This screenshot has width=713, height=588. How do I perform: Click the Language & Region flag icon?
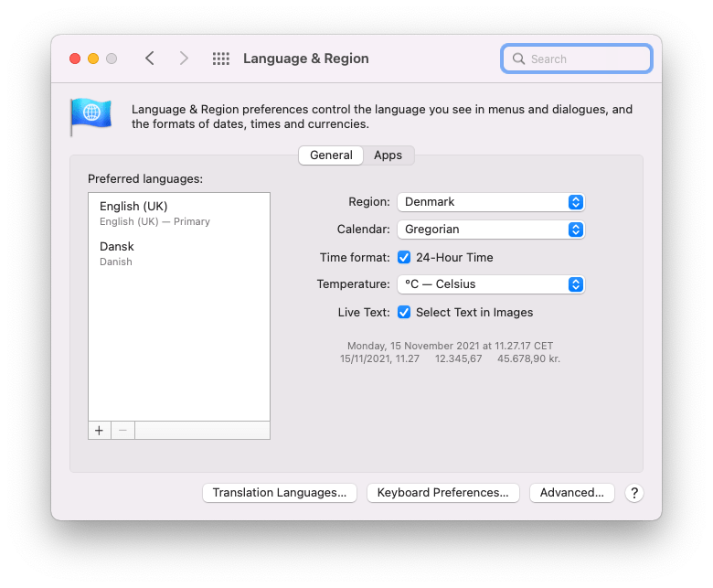90,116
